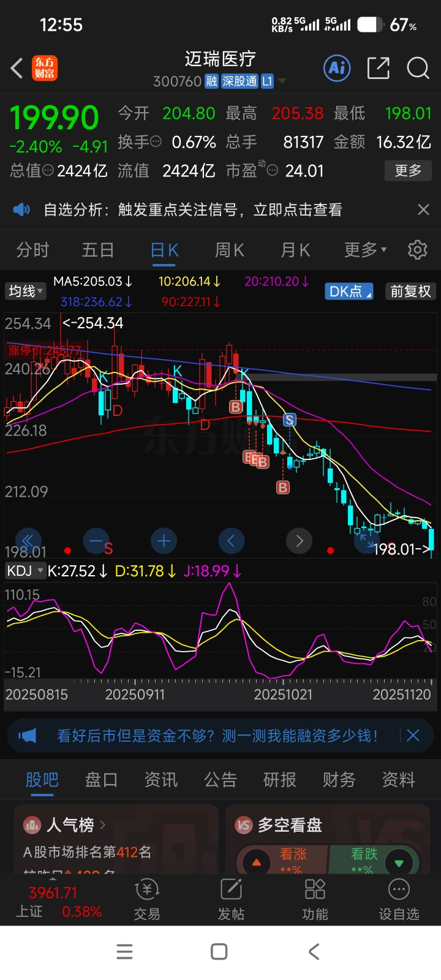Viewport: 441px width, 980px height.
Task: Expand chart with diagonal arrows icon
Action: tap(367, 541)
